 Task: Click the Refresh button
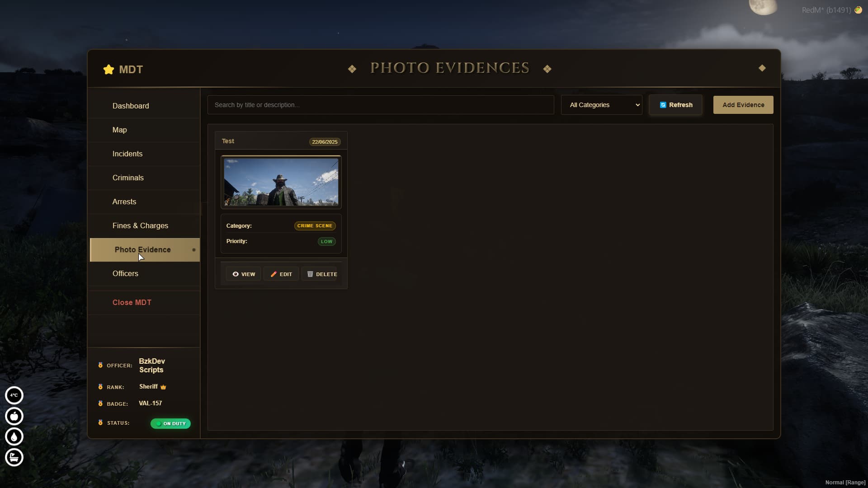(x=675, y=105)
